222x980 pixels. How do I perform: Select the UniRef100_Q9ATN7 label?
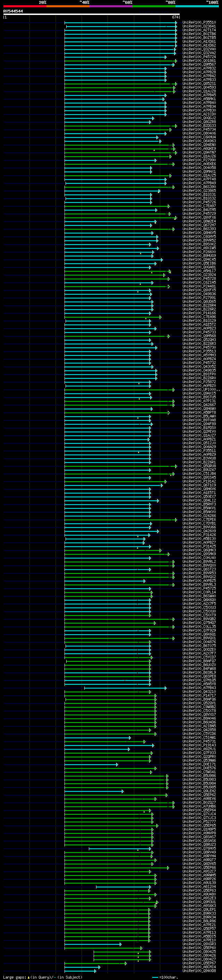tap(199, 153)
